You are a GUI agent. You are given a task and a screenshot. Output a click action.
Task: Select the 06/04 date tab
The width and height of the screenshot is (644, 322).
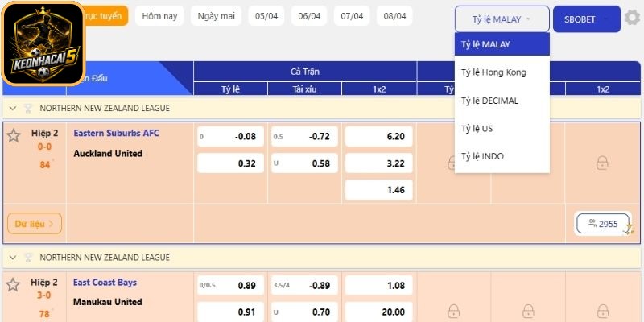309,16
